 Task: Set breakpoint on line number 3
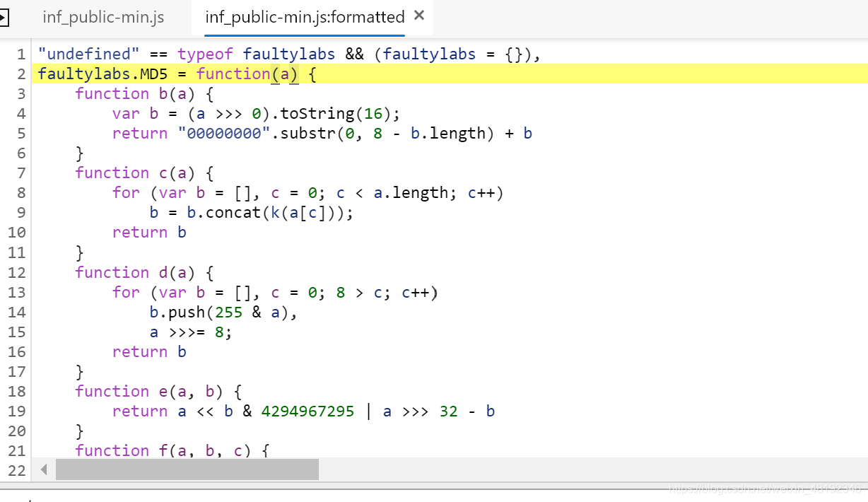pyautogui.click(x=21, y=93)
